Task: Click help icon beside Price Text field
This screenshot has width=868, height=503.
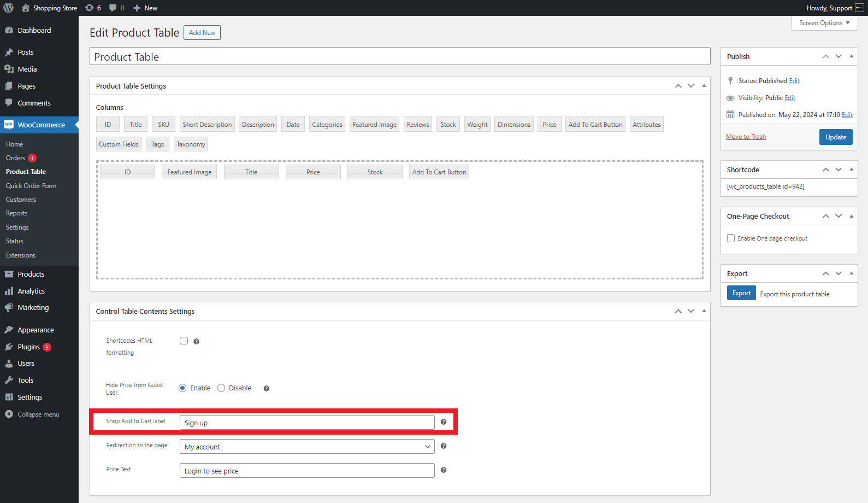Action: 444,470
